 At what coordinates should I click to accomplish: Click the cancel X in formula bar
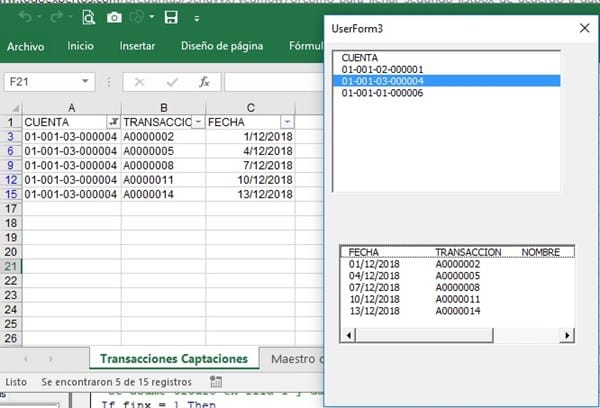point(139,82)
